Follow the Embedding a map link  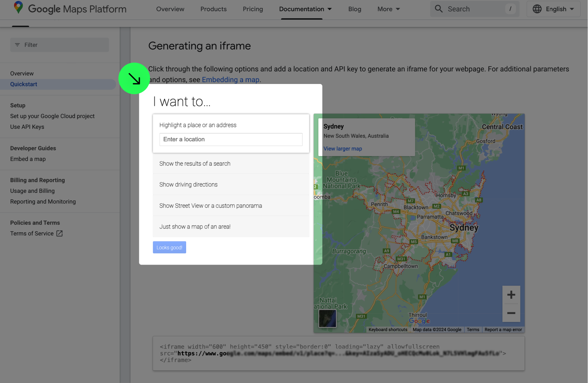[230, 80]
